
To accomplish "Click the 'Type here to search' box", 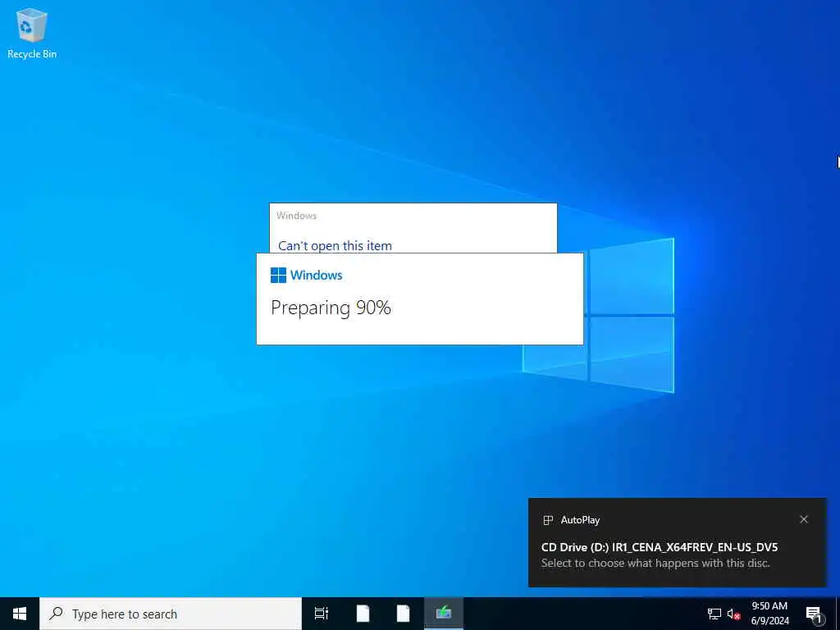I will coord(171,614).
